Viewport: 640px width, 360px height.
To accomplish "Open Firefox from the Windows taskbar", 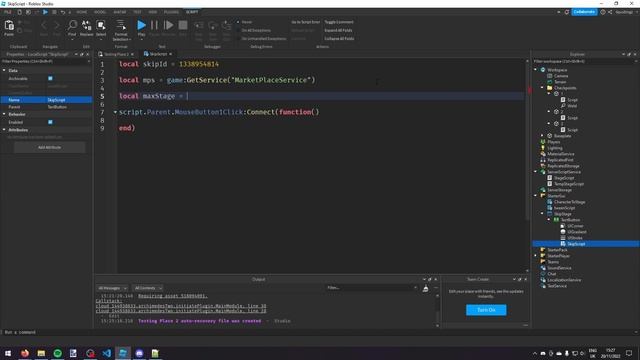I will click(25, 353).
